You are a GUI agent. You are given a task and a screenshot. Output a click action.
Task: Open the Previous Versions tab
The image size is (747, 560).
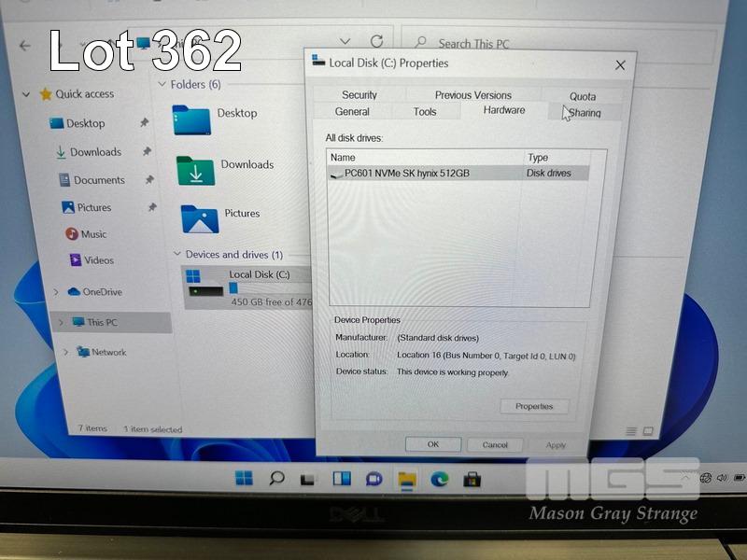click(472, 95)
